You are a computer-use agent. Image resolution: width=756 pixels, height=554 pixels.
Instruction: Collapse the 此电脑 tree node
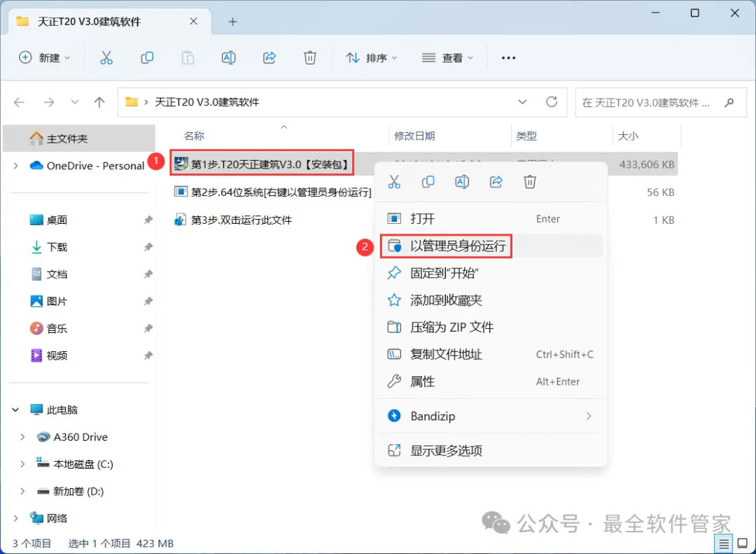(x=15, y=410)
